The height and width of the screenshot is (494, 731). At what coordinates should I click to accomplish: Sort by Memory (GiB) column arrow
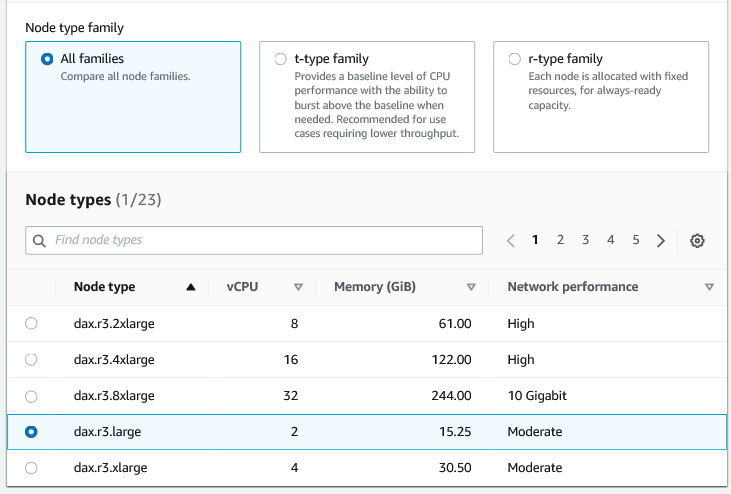(471, 287)
